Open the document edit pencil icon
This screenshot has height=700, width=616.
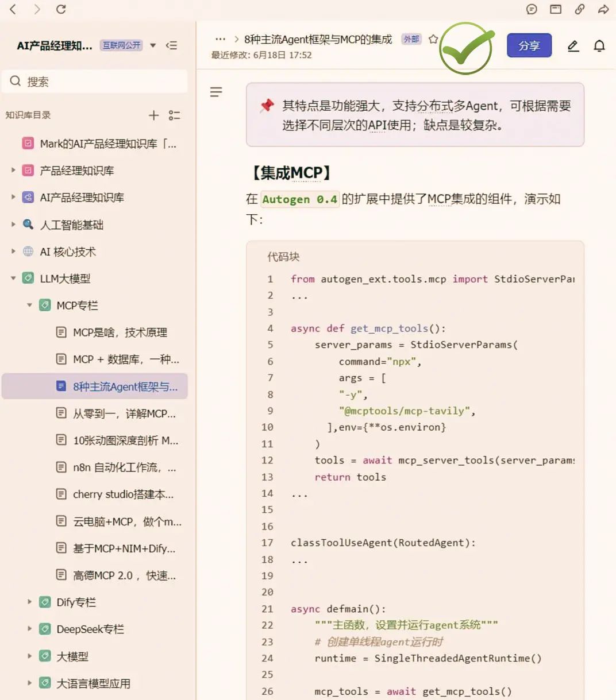(573, 46)
